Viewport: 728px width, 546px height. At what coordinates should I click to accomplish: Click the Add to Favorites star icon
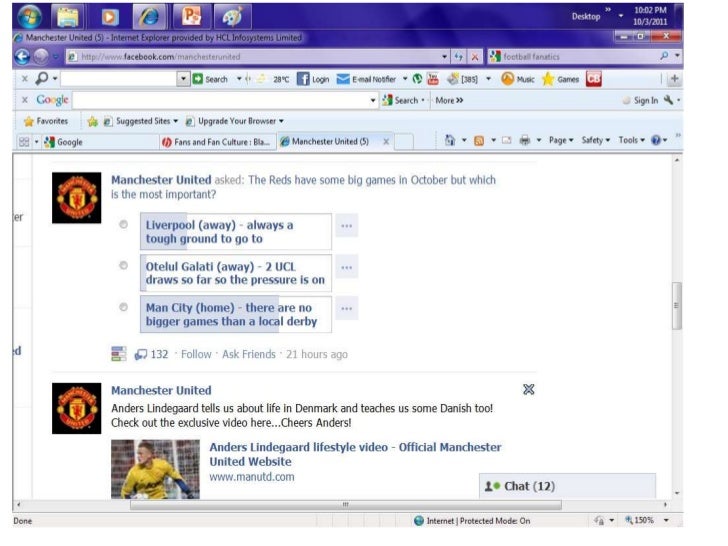click(x=92, y=121)
